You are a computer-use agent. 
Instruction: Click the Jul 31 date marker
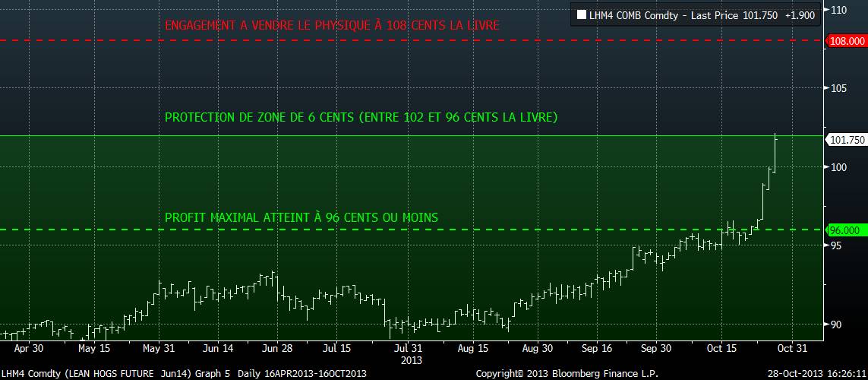tap(411, 349)
